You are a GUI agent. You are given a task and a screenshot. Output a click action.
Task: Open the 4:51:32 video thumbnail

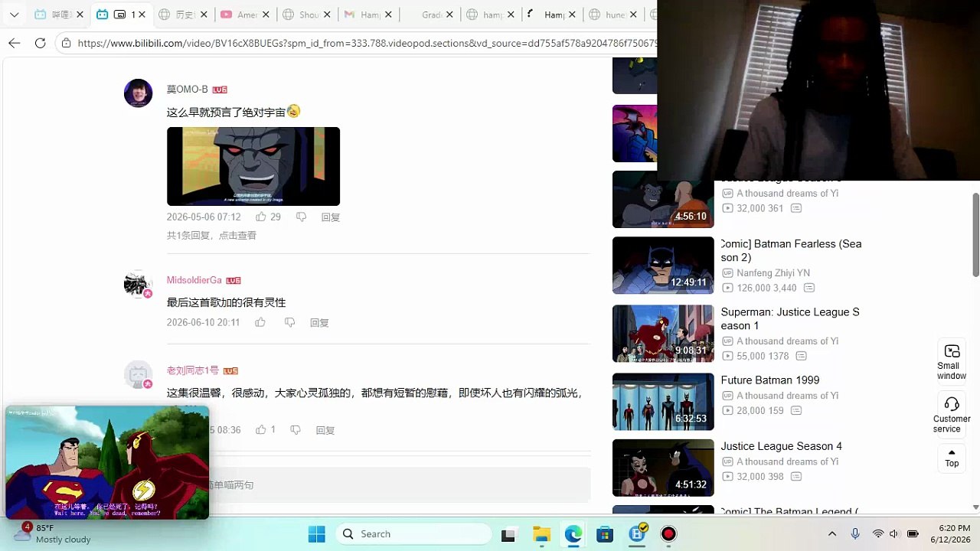(x=663, y=468)
